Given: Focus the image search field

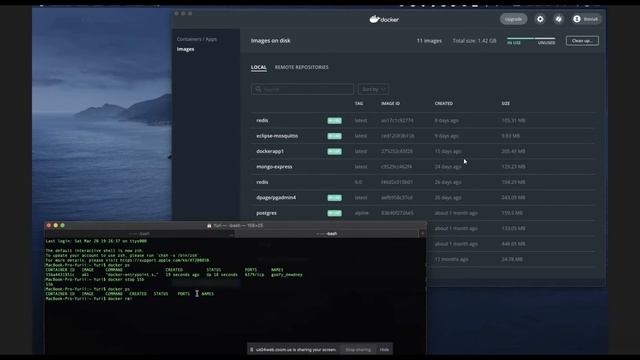Looking at the screenshot, I should [302, 89].
